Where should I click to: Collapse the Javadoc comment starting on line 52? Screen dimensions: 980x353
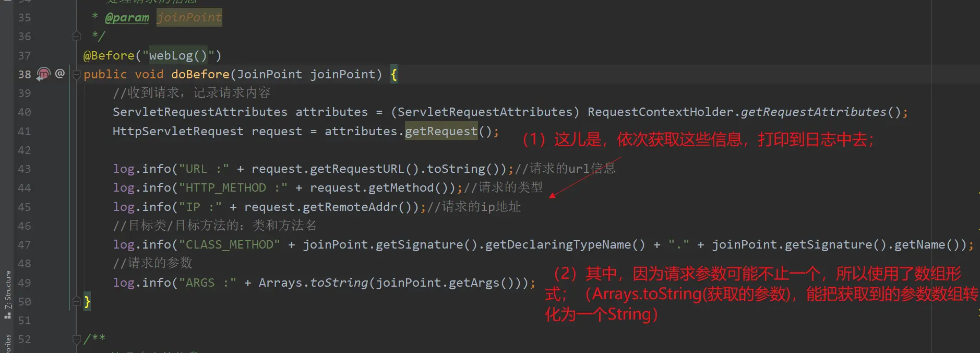(x=77, y=339)
